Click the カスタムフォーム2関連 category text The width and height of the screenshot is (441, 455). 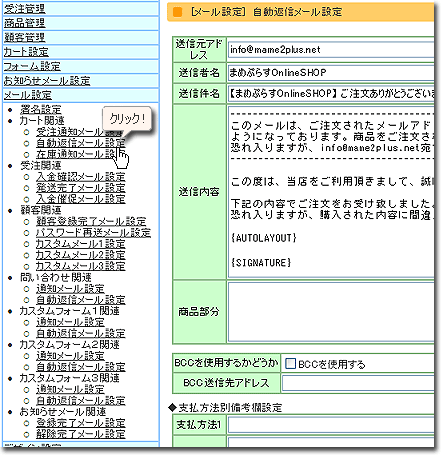click(69, 345)
